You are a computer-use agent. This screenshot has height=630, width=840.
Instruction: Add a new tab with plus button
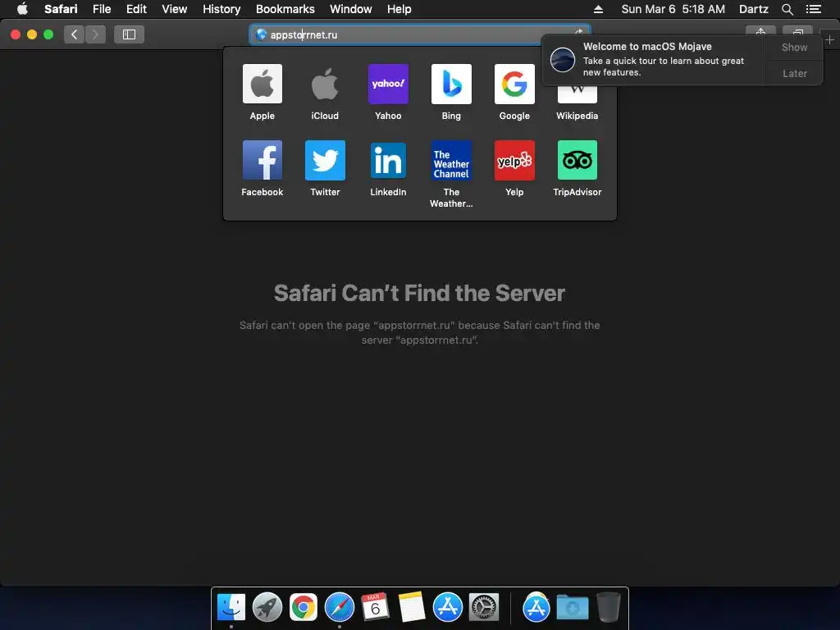[829, 39]
